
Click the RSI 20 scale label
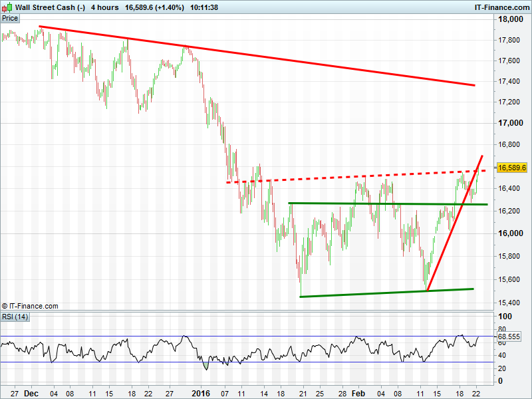coord(502,368)
